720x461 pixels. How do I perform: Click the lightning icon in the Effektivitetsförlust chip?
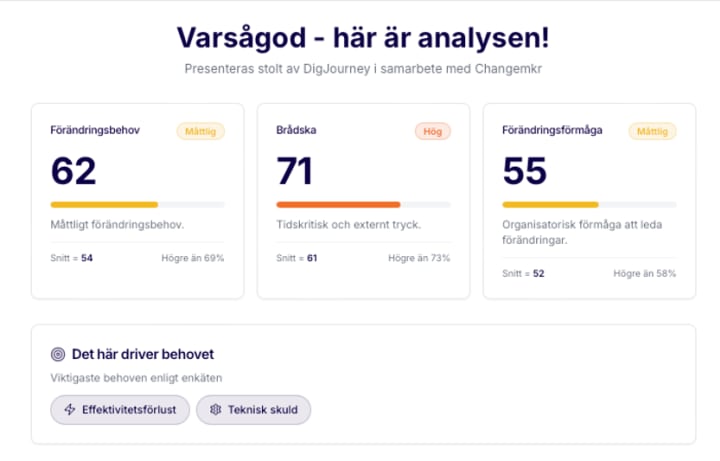[69, 409]
